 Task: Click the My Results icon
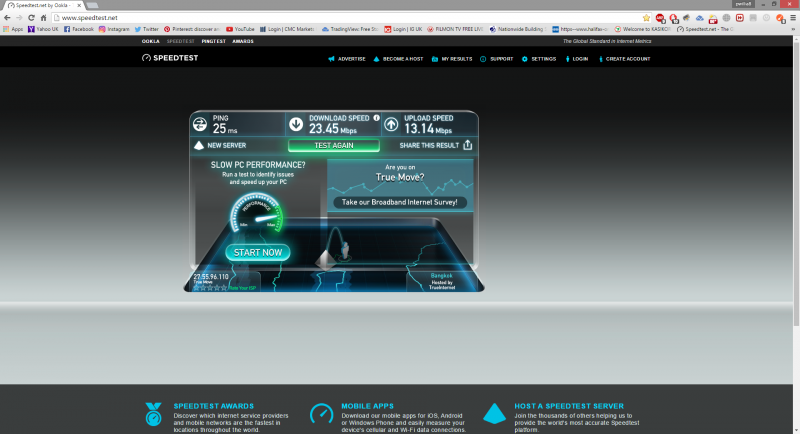point(435,59)
